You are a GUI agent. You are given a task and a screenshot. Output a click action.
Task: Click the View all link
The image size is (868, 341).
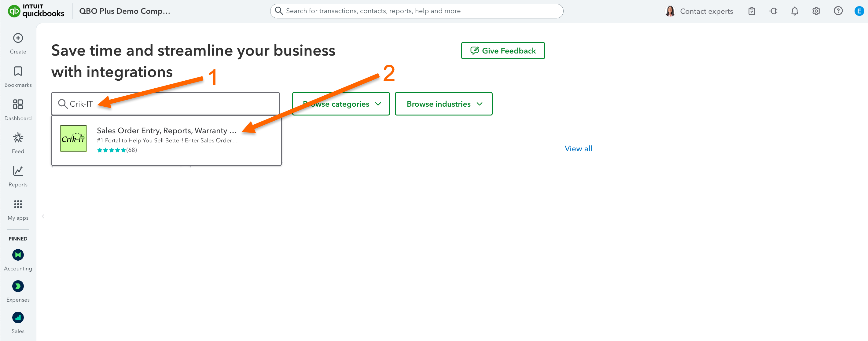[578, 148]
